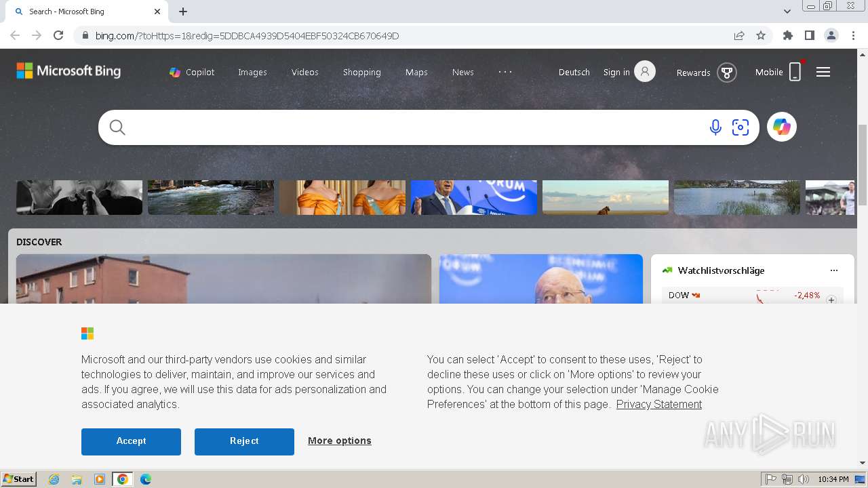Close the Search - Microsoft Bing tab
This screenshot has width=868, height=488.
click(157, 12)
